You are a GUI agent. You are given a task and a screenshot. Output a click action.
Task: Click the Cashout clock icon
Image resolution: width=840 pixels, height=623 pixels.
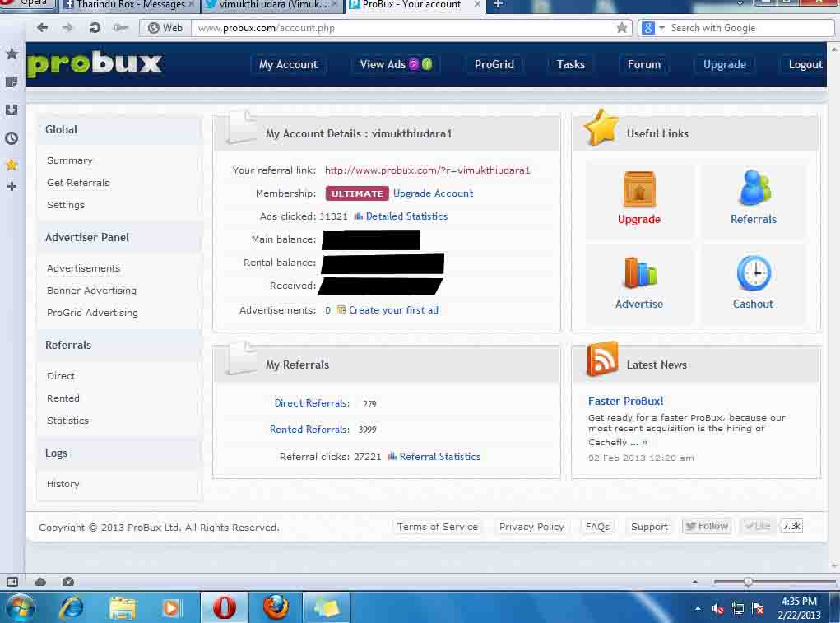pos(754,272)
